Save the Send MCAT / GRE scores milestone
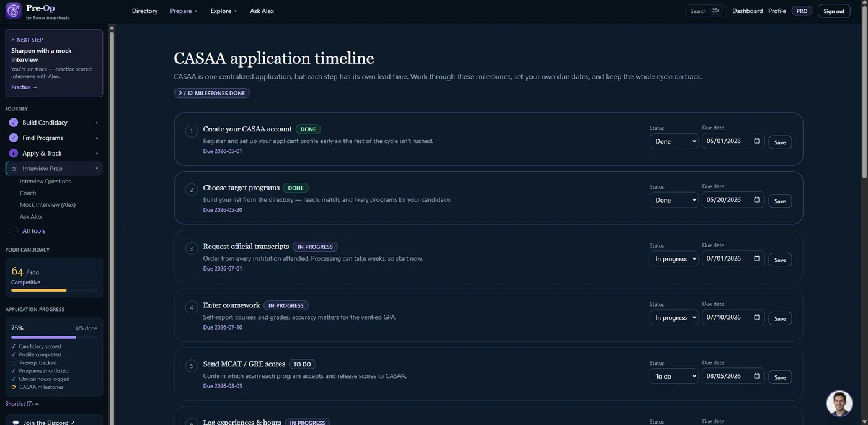This screenshot has width=868, height=425. coord(780,377)
